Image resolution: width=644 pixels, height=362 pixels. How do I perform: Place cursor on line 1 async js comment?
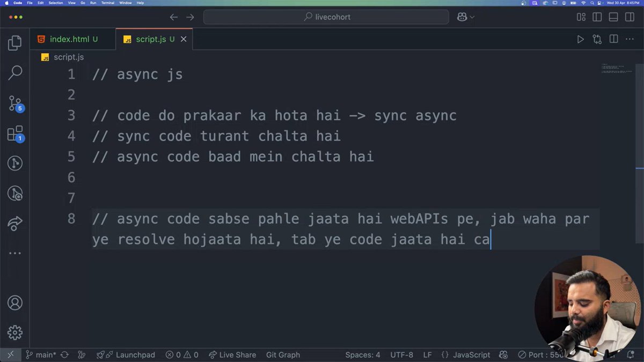[x=137, y=74]
